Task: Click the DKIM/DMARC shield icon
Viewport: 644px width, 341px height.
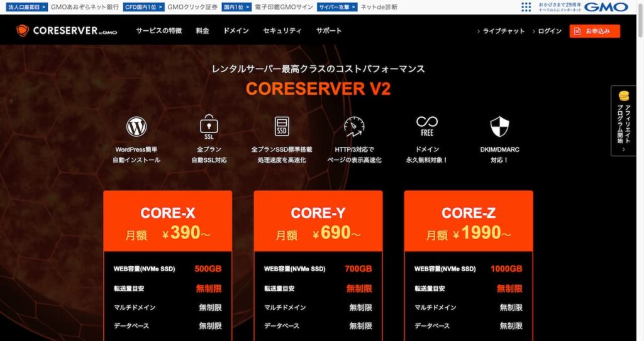Action: tap(499, 126)
